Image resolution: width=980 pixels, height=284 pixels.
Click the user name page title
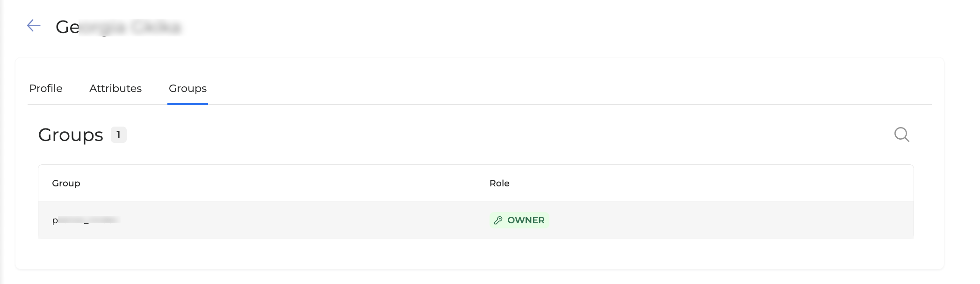[x=118, y=27]
